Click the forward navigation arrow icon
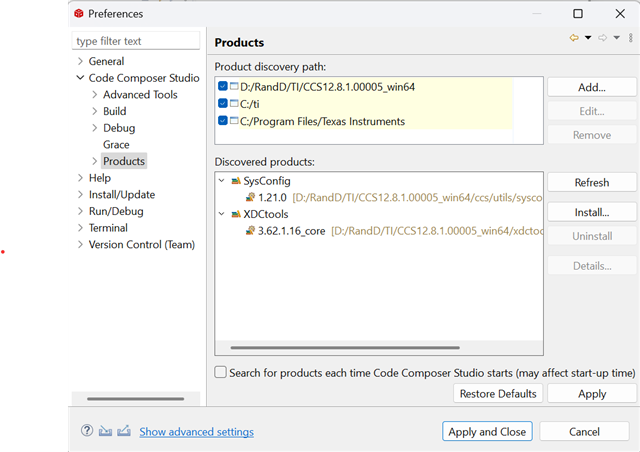The height and width of the screenshot is (452, 640). [x=602, y=38]
